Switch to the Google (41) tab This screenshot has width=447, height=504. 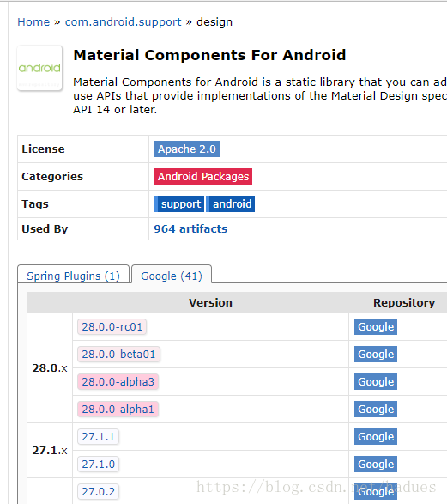click(172, 276)
